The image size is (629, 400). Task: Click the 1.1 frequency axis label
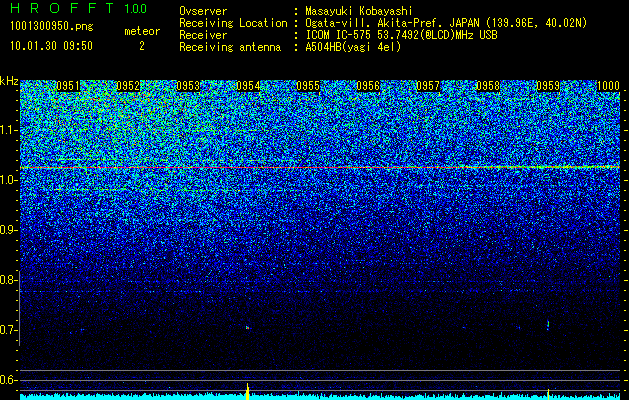click(8, 130)
